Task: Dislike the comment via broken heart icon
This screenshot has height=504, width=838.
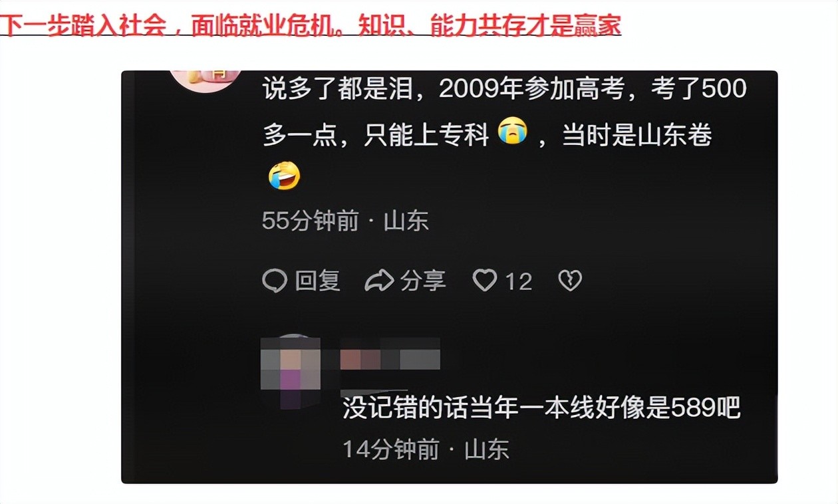Action: pyautogui.click(x=570, y=281)
